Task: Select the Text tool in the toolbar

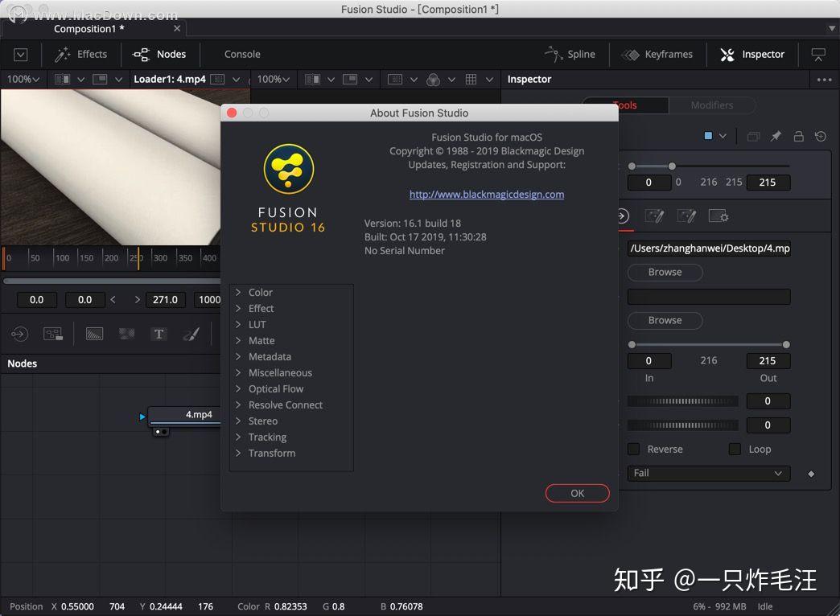Action: coord(159,333)
